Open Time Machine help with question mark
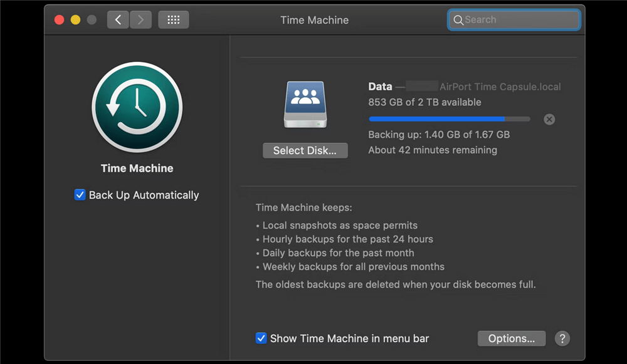Screen dimensions: 627x364 point(562,338)
